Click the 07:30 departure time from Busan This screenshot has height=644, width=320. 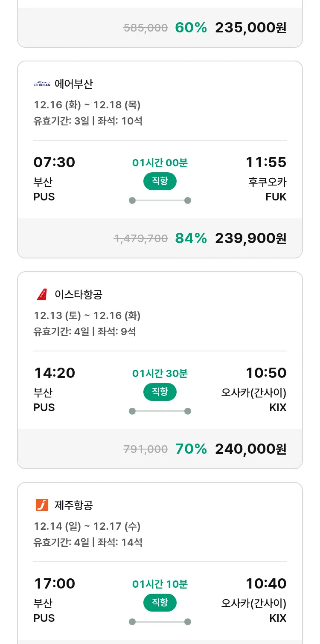(x=54, y=162)
